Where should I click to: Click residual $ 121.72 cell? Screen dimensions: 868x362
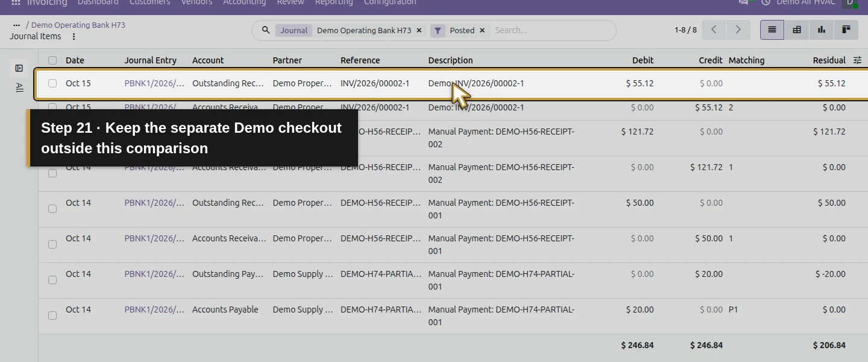(x=829, y=132)
